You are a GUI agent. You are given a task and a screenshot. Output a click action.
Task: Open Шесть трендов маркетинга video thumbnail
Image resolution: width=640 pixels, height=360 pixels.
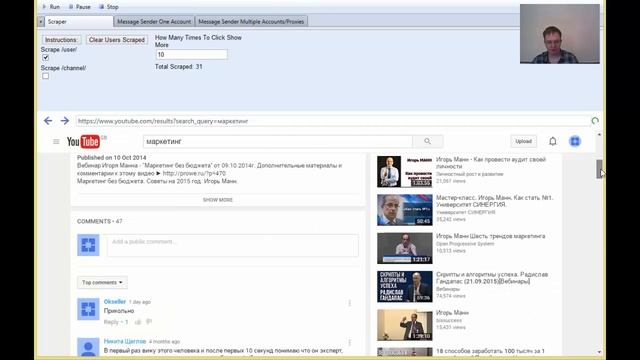point(404,248)
